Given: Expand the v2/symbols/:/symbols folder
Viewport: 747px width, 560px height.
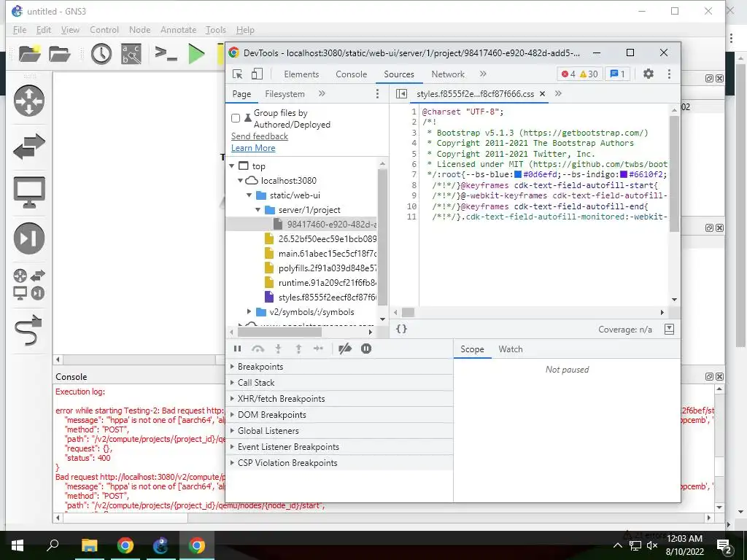Looking at the screenshot, I should click(x=249, y=311).
